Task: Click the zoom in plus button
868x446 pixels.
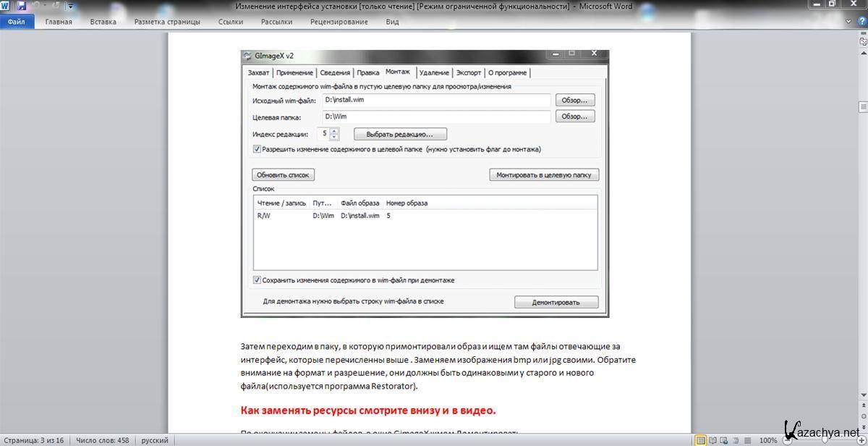Action: [864, 440]
